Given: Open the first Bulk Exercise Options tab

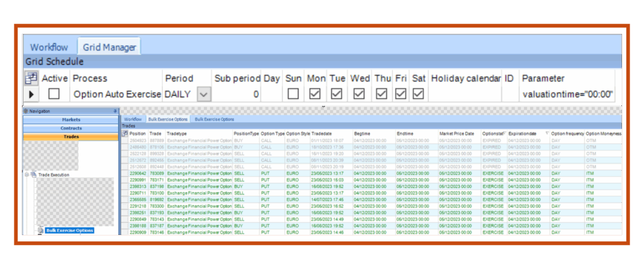Looking at the screenshot, I should tap(168, 118).
